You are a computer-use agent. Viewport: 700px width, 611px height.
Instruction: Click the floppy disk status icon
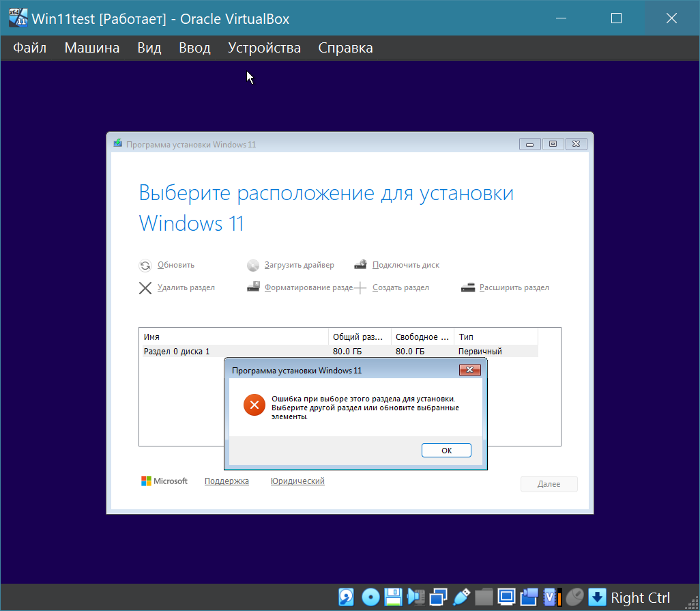coord(392,597)
